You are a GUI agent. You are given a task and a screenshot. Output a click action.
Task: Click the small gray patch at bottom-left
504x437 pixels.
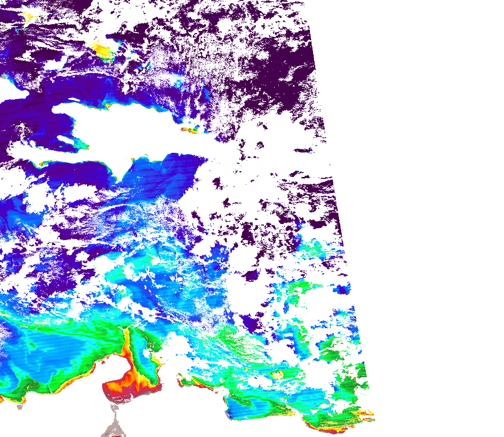point(20,407)
